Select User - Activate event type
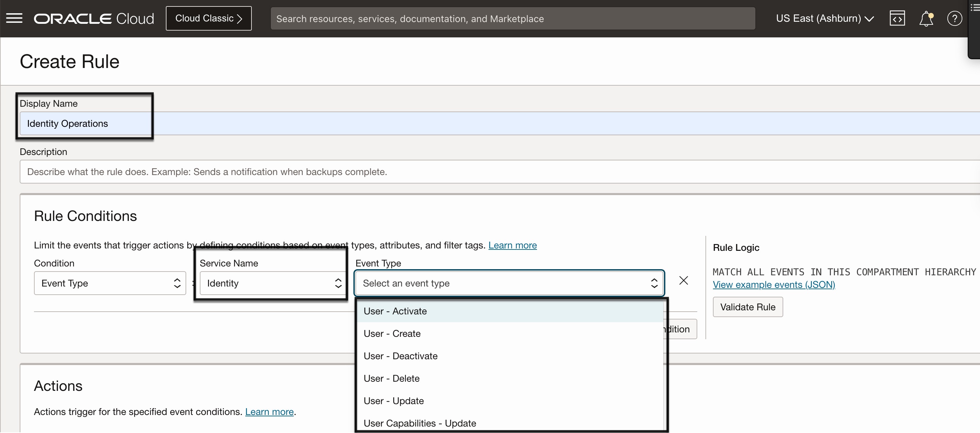 (x=395, y=311)
